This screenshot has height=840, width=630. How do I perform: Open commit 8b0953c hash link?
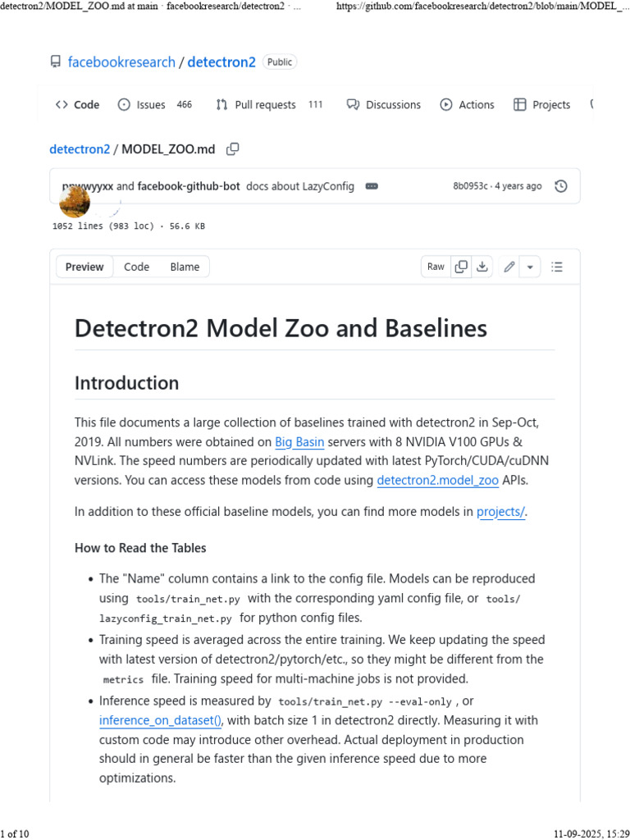pos(470,186)
